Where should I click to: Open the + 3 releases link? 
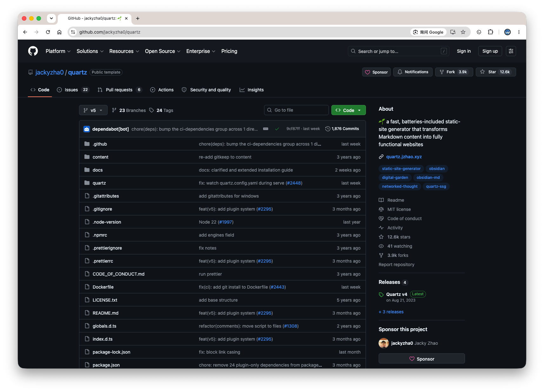tap(391, 312)
